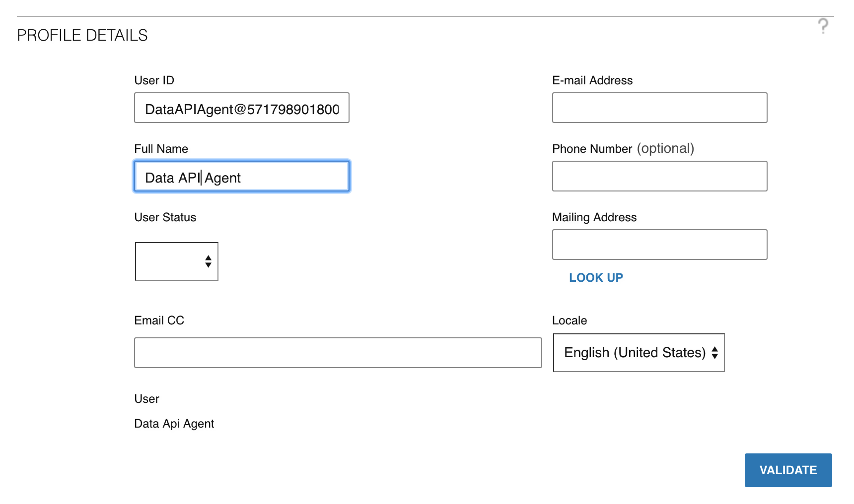The height and width of the screenshot is (504, 854).
Task: Click the Data Api Agent user text
Action: pos(174,424)
